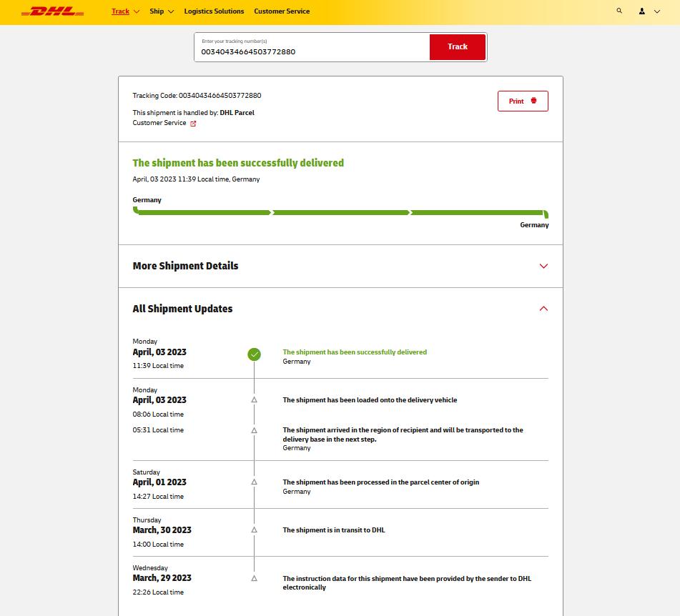Click the external link icon beside Customer Service

pos(193,123)
